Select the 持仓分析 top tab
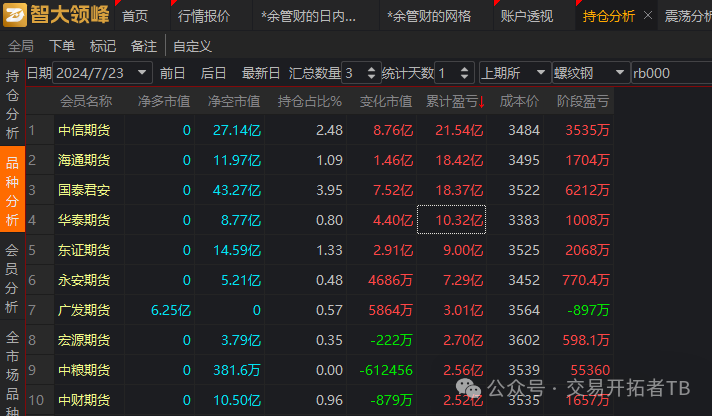 tap(608, 16)
